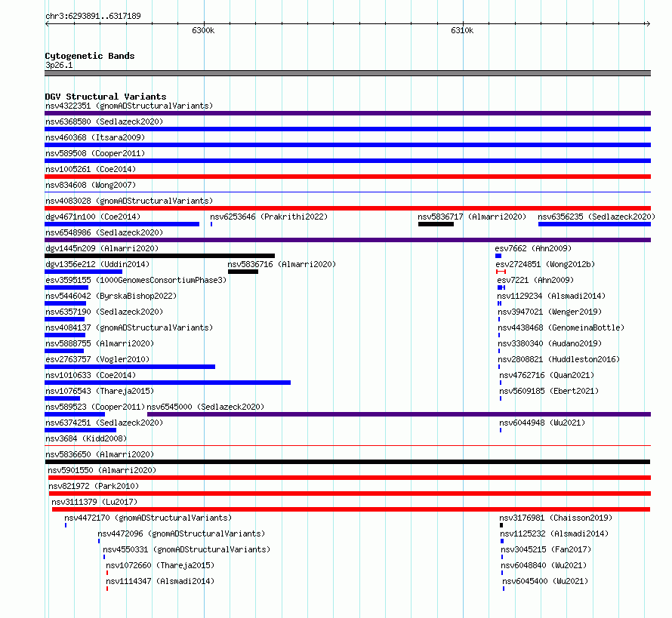Open nsv6356235 (Sedlazeck2020) variant label
This screenshot has width=672, height=618.
coord(596,217)
